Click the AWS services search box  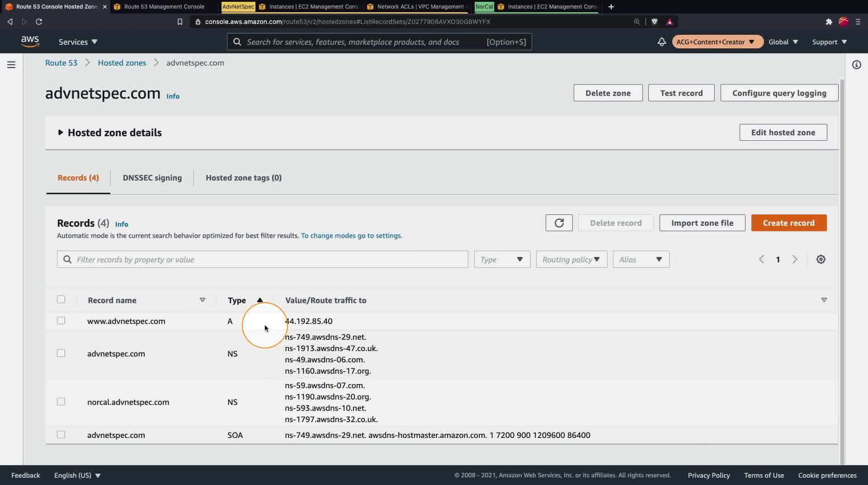pos(379,42)
